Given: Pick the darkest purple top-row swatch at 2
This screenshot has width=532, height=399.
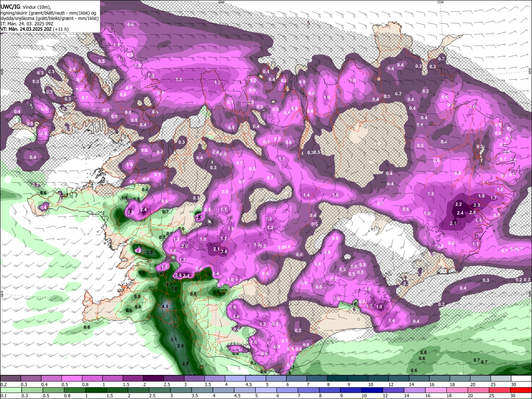Looking at the screenshot, I should 153,379.
